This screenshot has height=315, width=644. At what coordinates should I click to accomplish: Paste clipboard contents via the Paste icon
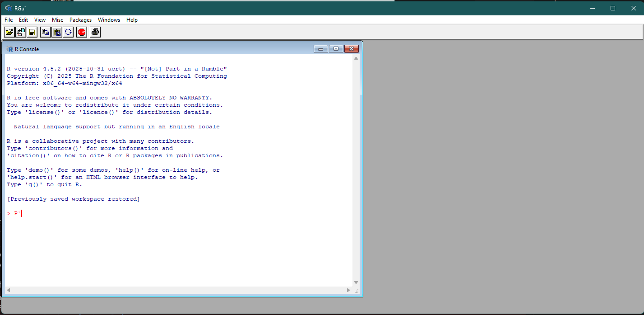(57, 32)
